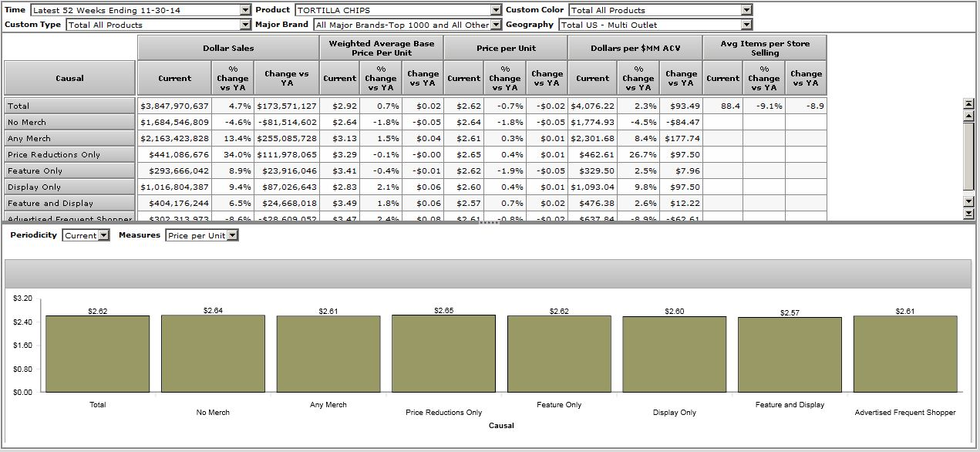This screenshot has width=980, height=452.
Task: Change the Periodicity selector
Action: [x=104, y=235]
